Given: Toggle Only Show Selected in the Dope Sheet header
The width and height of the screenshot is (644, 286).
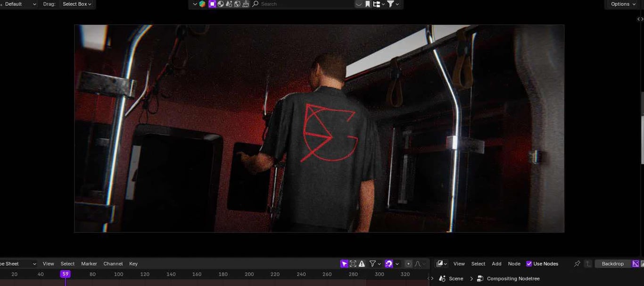Looking at the screenshot, I should (x=344, y=263).
